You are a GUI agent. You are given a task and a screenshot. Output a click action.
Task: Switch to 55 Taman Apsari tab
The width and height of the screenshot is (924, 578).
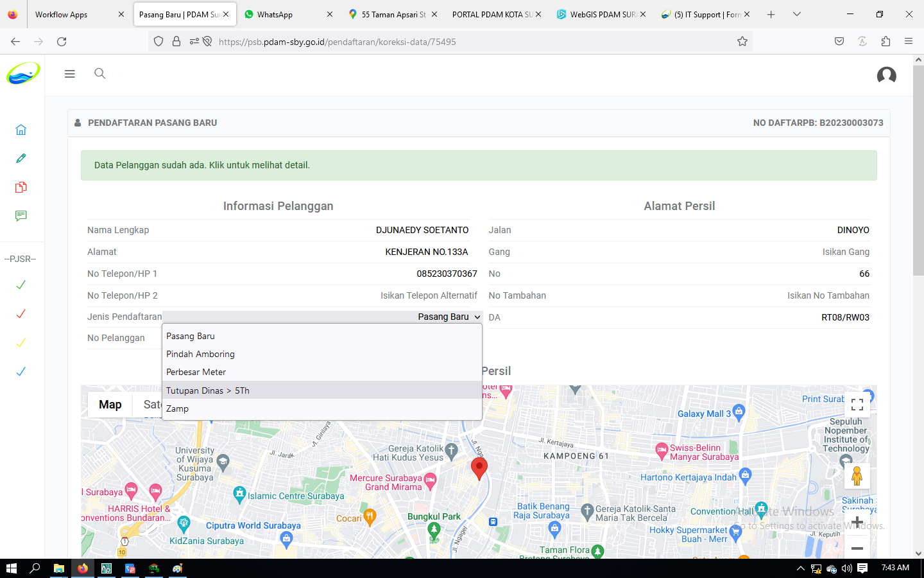click(x=393, y=14)
